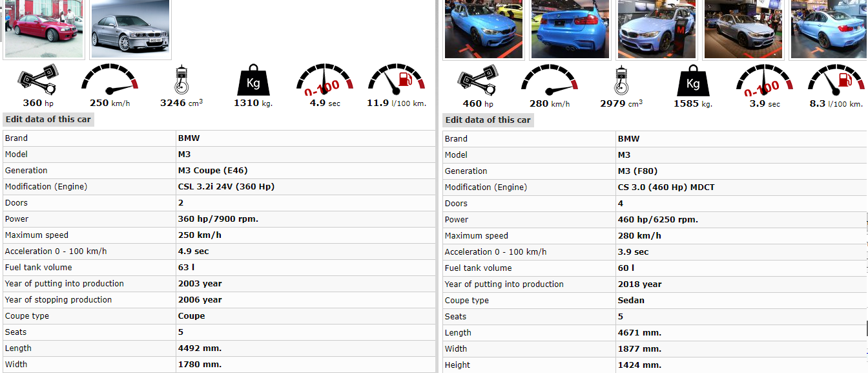Click the engine pistons icon above 460 hp
868x373 pixels.
pyautogui.click(x=478, y=81)
